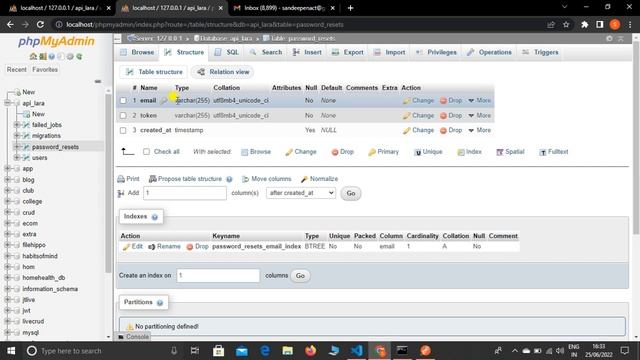Screen dimensions: 640x360
Task: Click the Normalize link
Action: pos(319,179)
